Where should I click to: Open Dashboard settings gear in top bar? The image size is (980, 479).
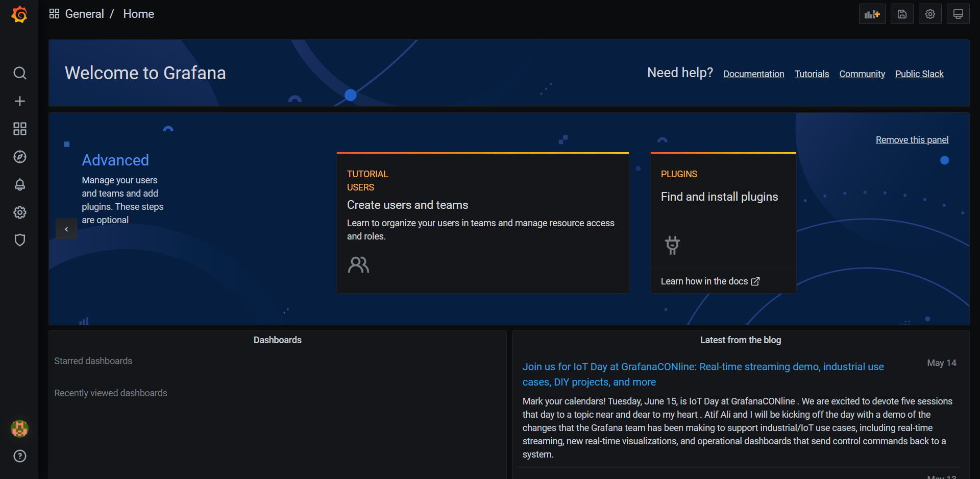(930, 14)
